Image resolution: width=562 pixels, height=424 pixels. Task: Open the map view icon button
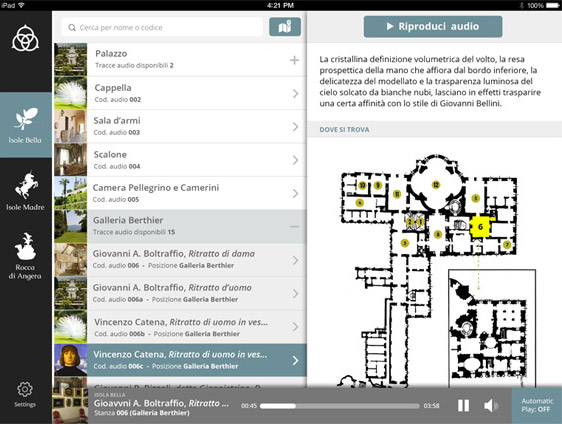coord(285,27)
